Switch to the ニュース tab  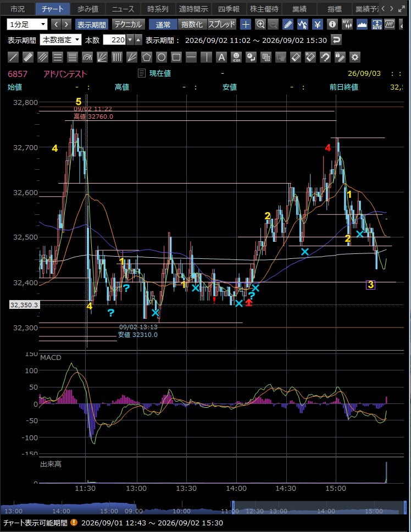(123, 9)
